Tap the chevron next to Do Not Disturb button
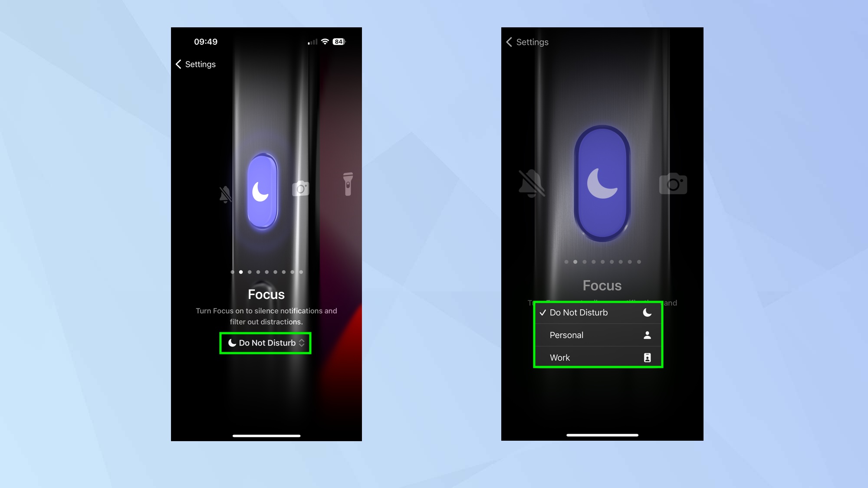Image resolution: width=868 pixels, height=488 pixels. point(301,343)
